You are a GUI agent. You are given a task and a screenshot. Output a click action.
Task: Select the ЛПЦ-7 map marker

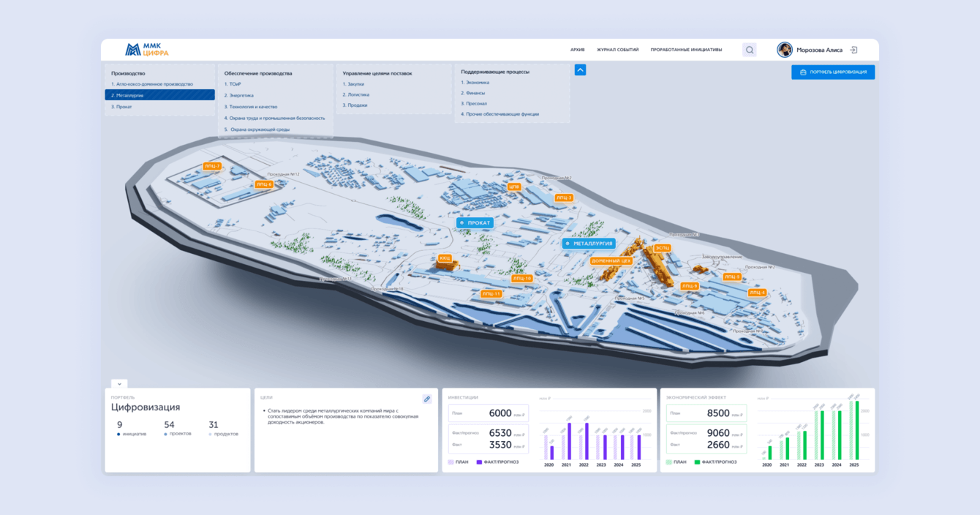tap(212, 166)
